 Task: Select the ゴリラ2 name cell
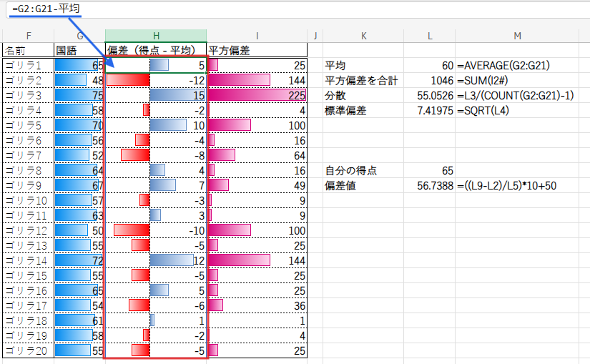29,80
